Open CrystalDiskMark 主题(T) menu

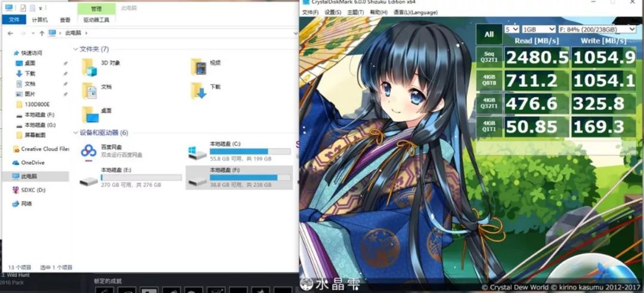click(355, 13)
